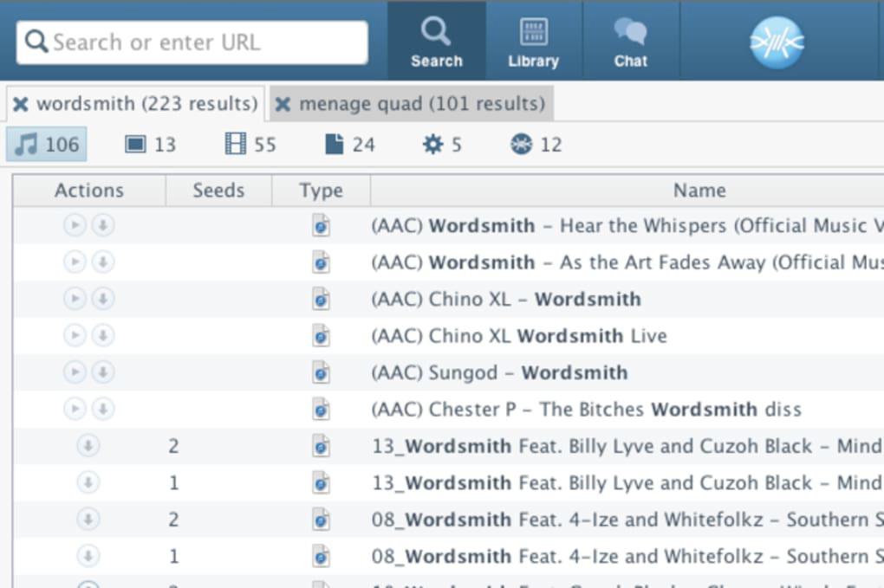Close the menage quad results tab
This screenshot has height=588, width=884.
[283, 104]
